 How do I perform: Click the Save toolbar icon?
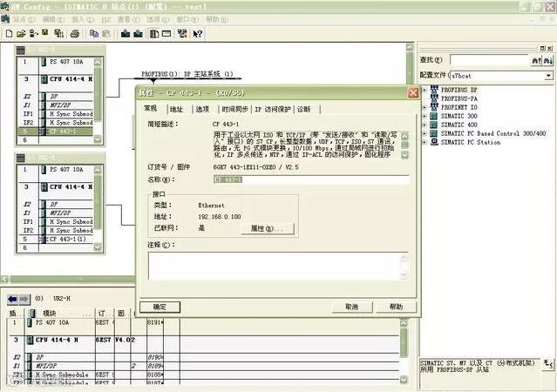(x=44, y=33)
